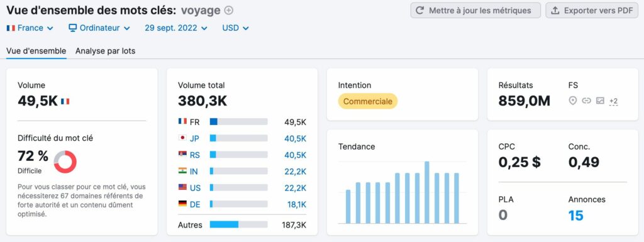Click the refresh icon in Mettre à jour
Screen dimensions: 644x242
tap(419, 11)
